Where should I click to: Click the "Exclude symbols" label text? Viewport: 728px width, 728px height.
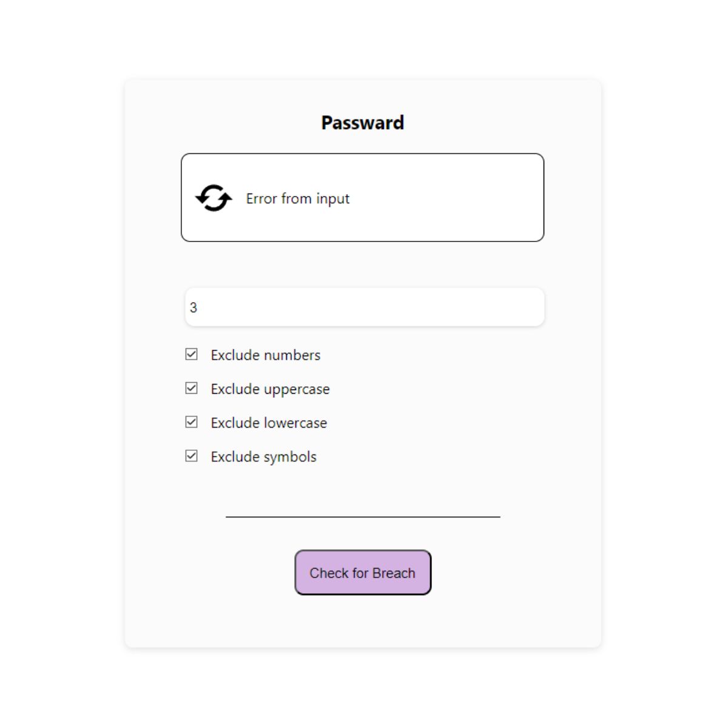pyautogui.click(x=263, y=457)
